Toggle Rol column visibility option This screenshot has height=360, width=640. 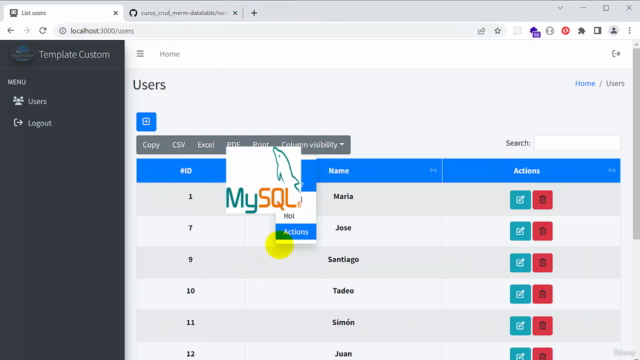pyautogui.click(x=296, y=216)
